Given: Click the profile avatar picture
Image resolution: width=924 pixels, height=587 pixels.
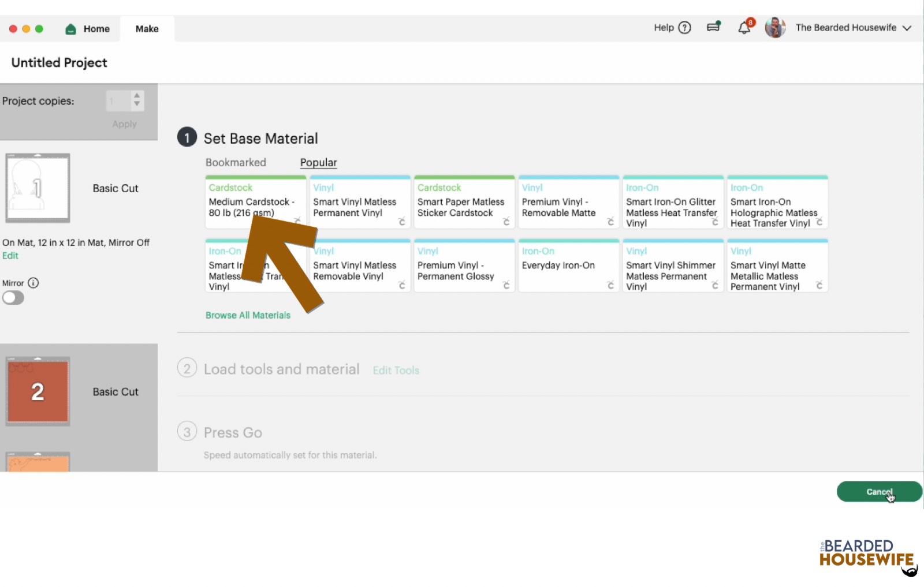Looking at the screenshot, I should coord(775,27).
